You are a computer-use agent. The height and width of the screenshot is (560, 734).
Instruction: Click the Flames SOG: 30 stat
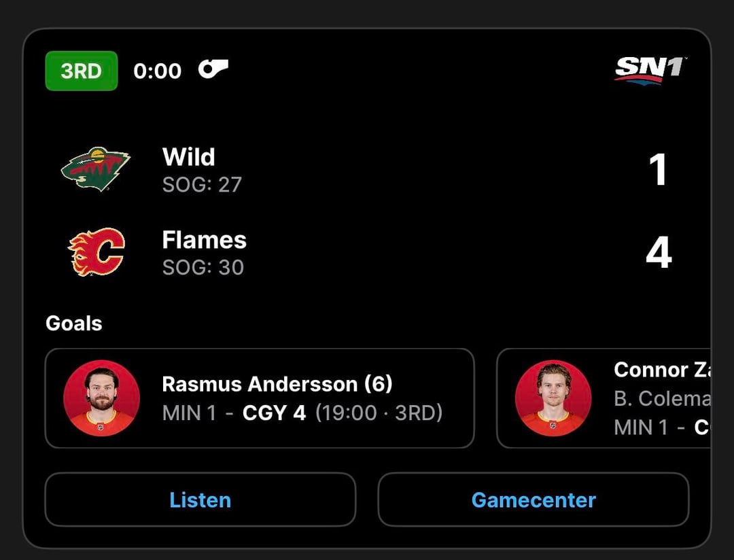coord(203,266)
